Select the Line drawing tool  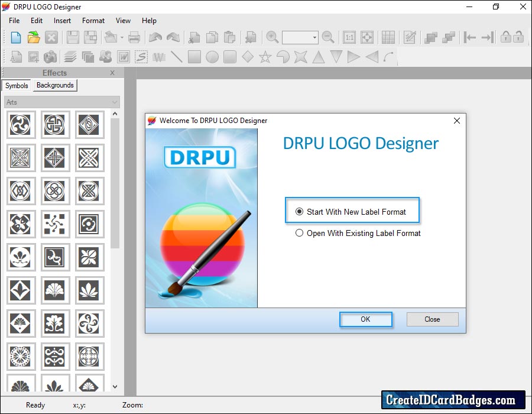coord(176,57)
